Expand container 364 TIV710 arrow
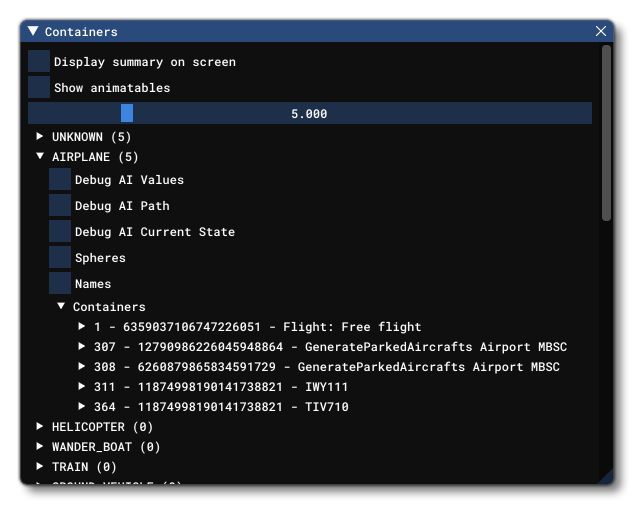 (82, 406)
